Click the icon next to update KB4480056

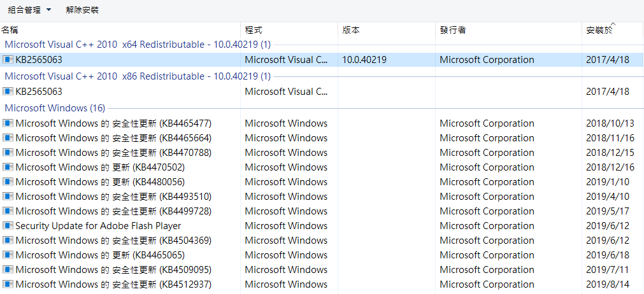click(8, 182)
